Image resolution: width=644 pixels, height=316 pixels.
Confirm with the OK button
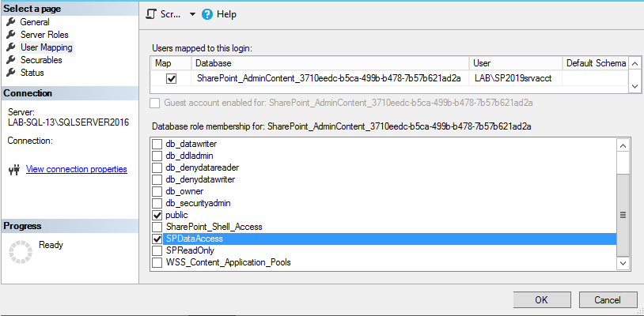coord(542,300)
